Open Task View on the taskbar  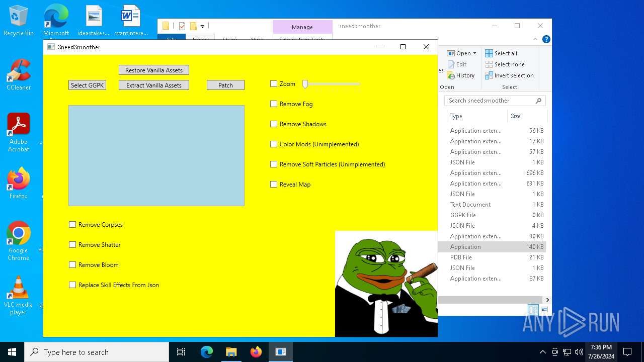coord(181,352)
